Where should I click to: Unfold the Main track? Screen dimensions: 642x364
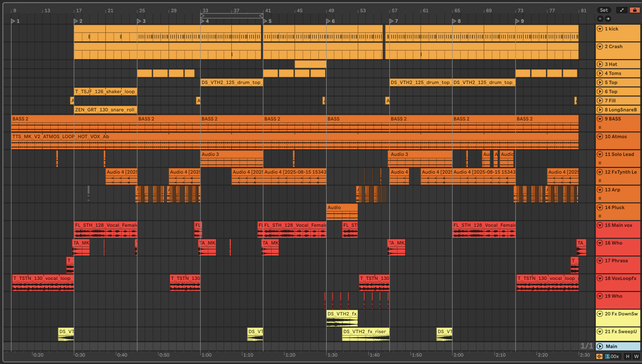coord(600,346)
